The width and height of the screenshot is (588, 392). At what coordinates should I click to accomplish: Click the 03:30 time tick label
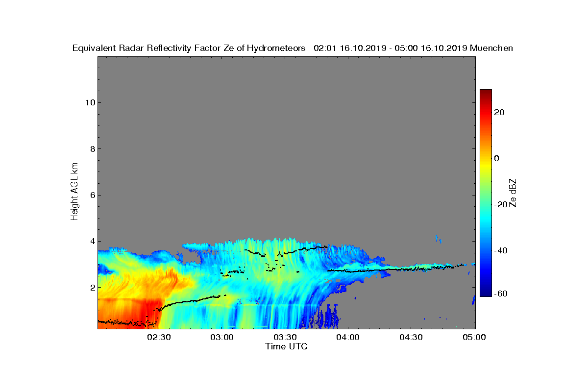pyautogui.click(x=285, y=337)
